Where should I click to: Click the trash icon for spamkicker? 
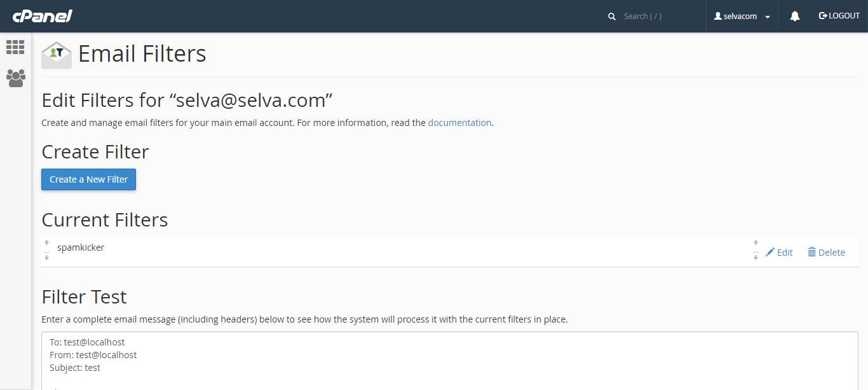812,252
